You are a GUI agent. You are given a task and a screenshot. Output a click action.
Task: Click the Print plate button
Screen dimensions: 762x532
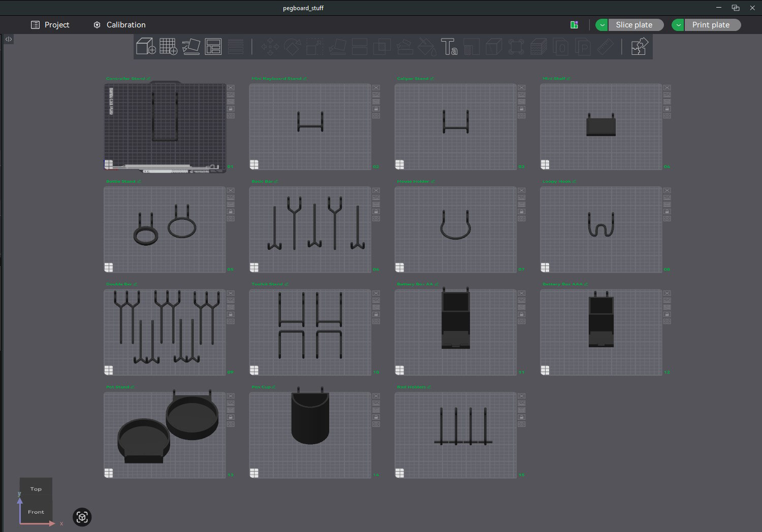[712, 24]
